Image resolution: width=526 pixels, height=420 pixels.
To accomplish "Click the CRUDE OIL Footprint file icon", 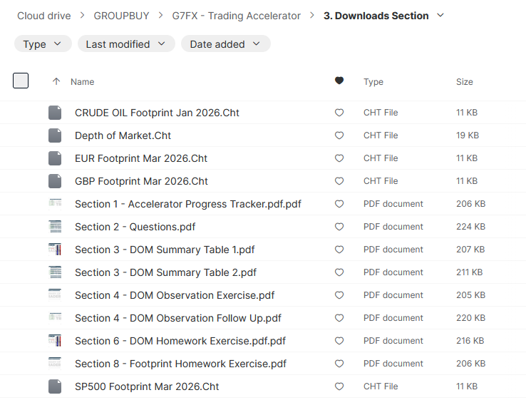I will (55, 113).
